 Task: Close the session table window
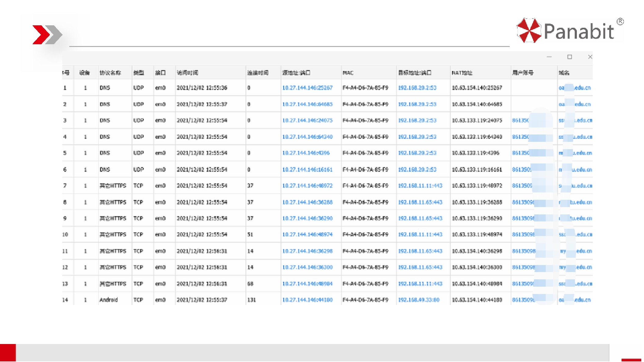click(x=590, y=57)
